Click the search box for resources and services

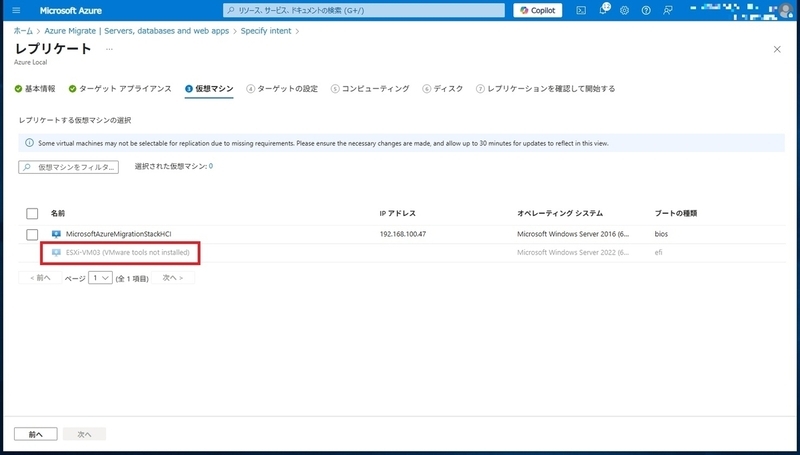tap(364, 10)
